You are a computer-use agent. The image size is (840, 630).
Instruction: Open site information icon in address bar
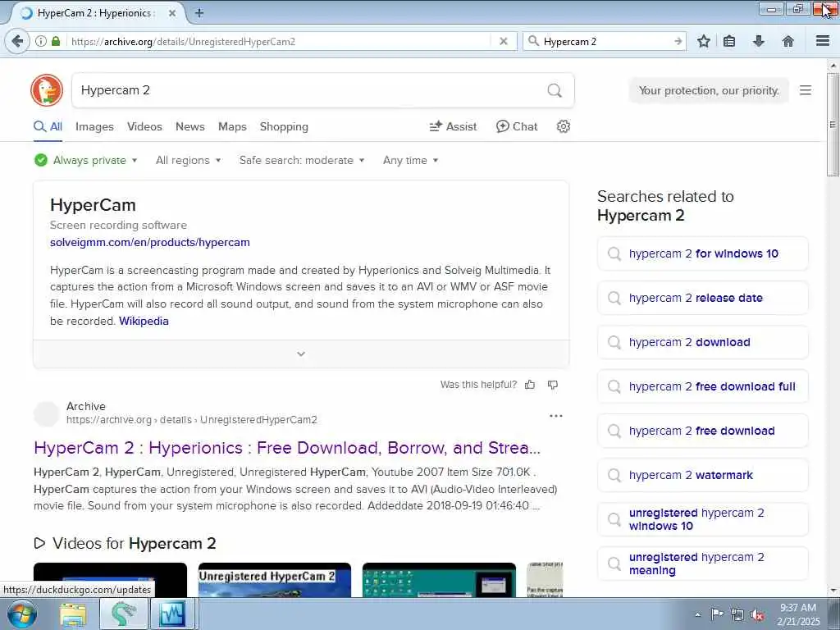click(41, 41)
